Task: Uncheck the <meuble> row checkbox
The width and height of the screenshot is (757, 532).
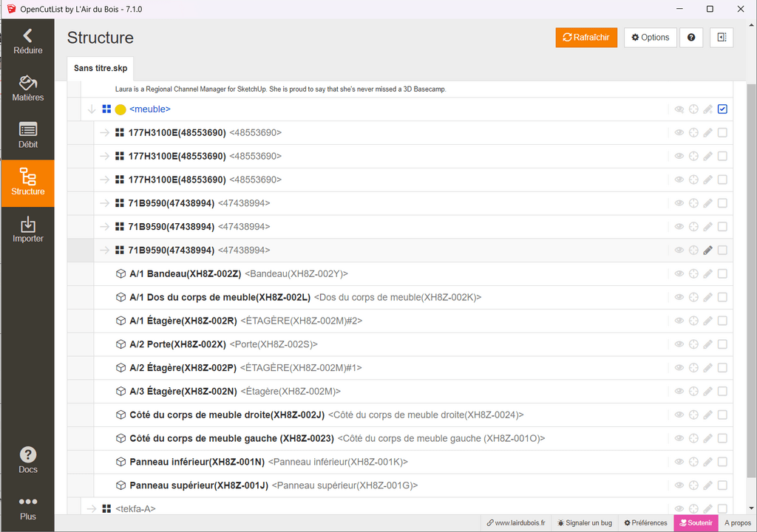Action: 722,109
